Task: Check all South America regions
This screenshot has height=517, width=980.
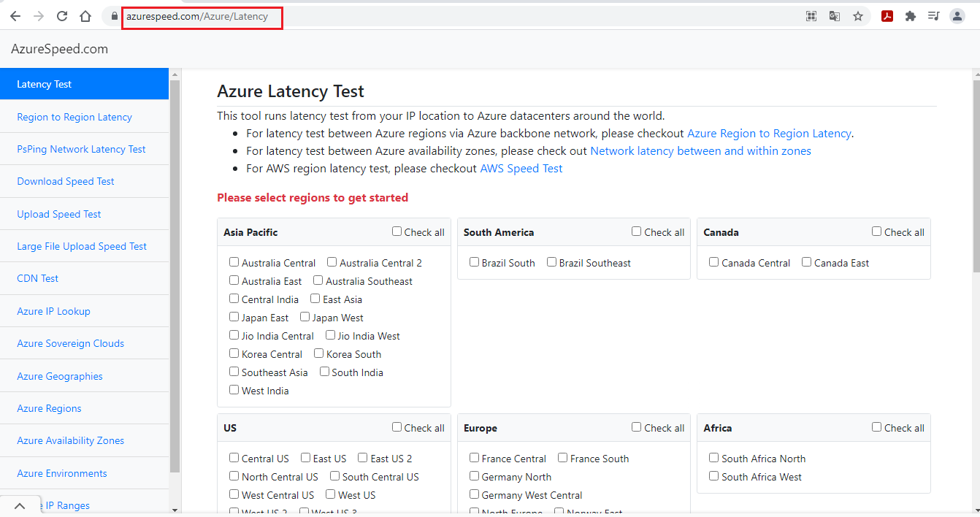Action: (637, 231)
